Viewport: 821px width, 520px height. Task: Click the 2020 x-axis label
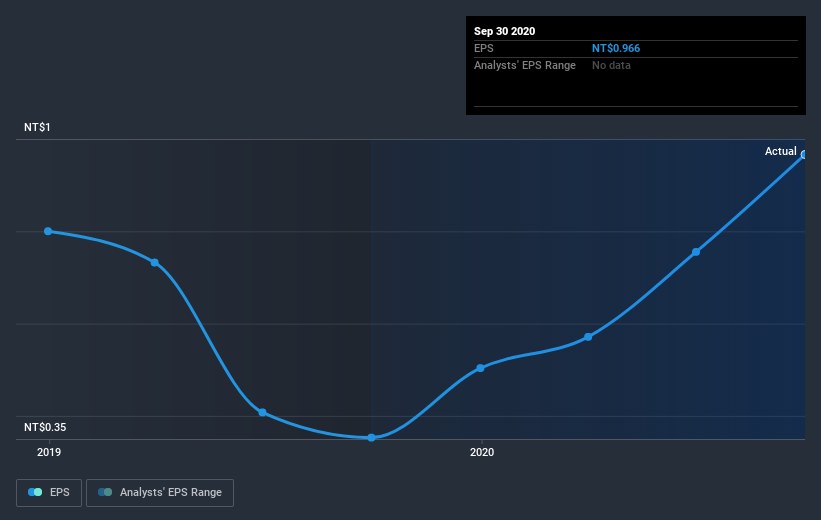click(482, 452)
